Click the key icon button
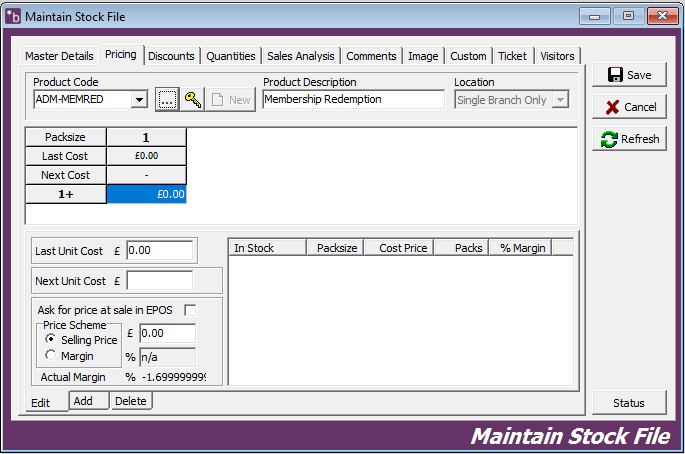This screenshot has width=685, height=454. point(192,99)
